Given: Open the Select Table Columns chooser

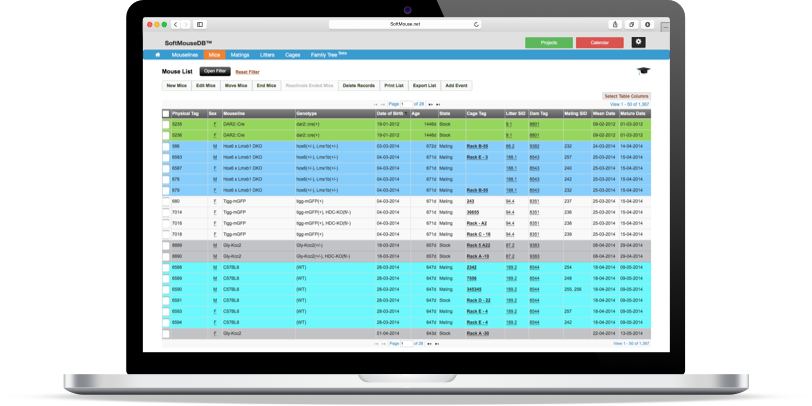Looking at the screenshot, I should 626,96.
